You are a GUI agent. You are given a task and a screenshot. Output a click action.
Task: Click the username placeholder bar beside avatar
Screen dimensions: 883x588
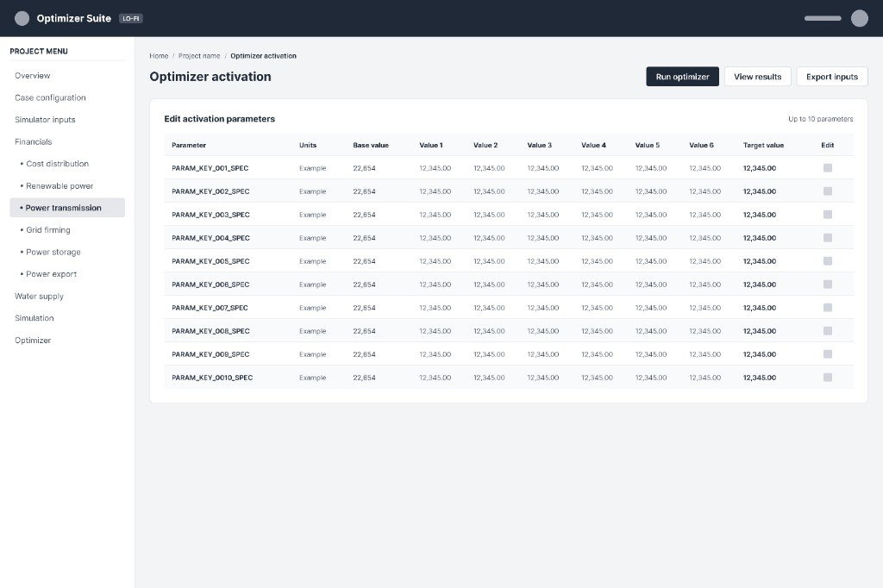tap(823, 19)
